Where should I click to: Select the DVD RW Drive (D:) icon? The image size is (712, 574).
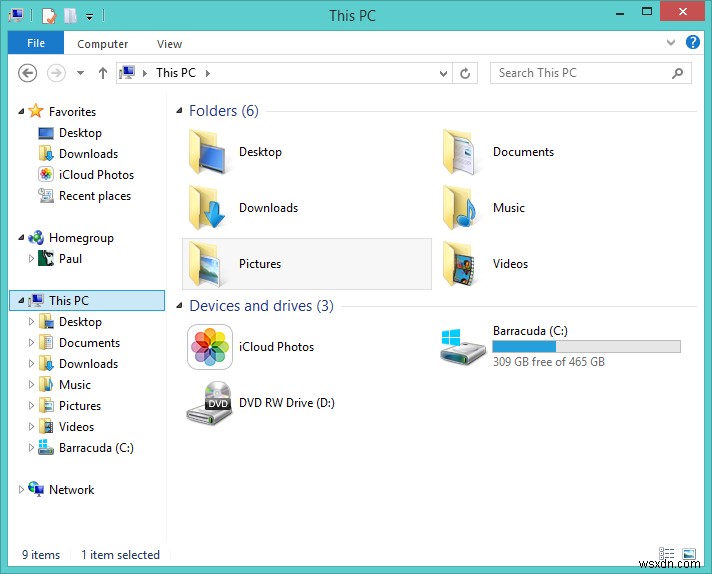pyautogui.click(x=209, y=403)
